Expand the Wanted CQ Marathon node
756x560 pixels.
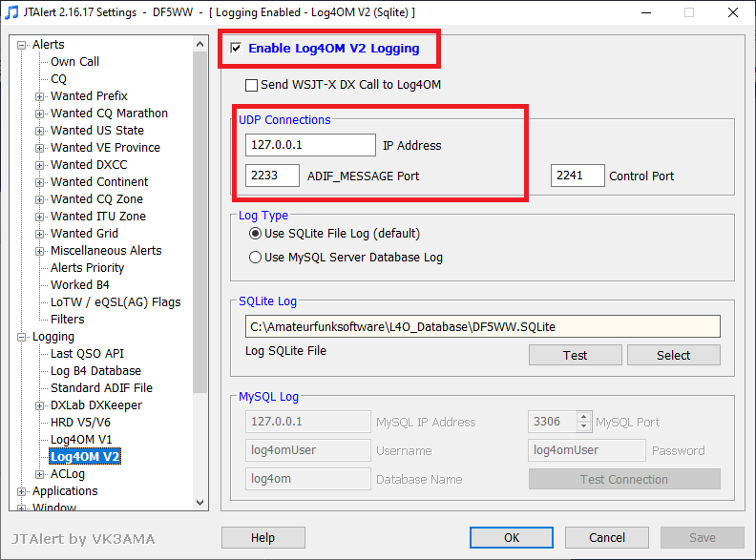(39, 114)
